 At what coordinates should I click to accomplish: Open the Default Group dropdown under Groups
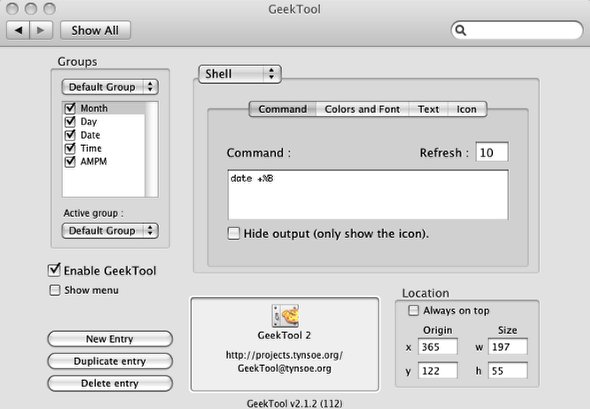pos(110,87)
